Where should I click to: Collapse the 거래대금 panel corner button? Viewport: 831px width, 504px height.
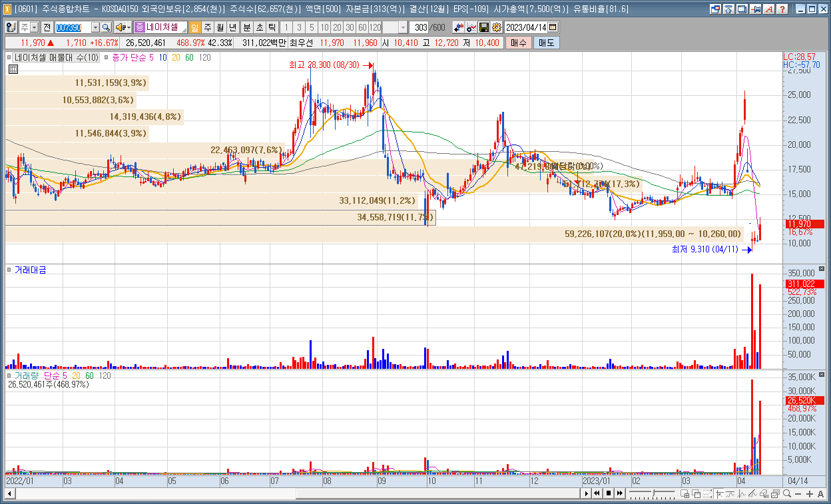pos(821,269)
